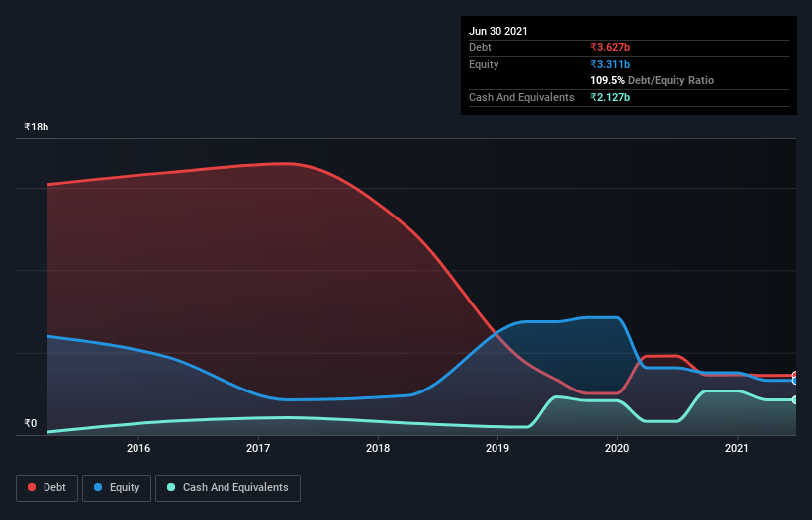Screen dimensions: 812x520
Task: Click the Debt end-point marker on chart
Action: pyautogui.click(x=795, y=375)
